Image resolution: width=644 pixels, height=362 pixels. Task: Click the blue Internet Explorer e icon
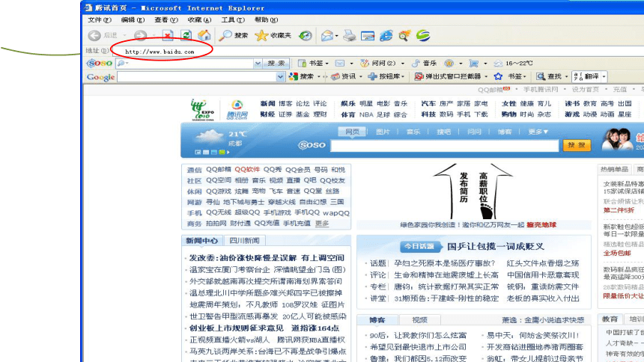pos(386,36)
